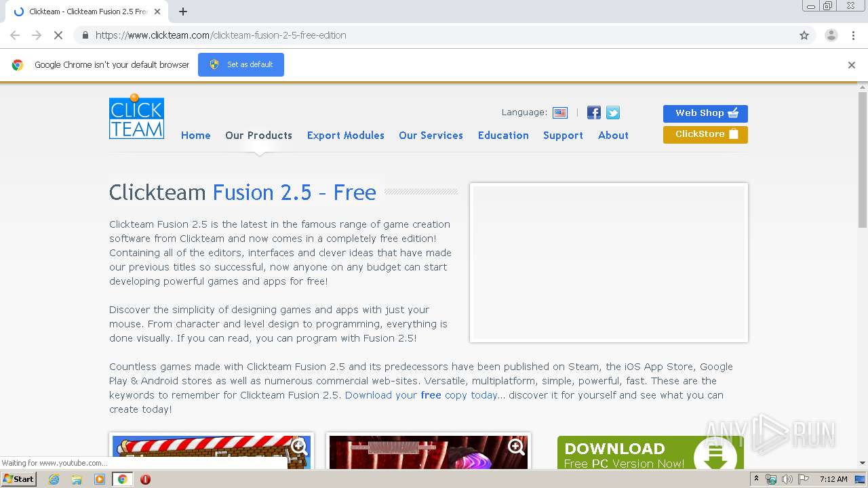Open Windows Media Player from taskbar
The width and height of the screenshot is (868, 488).
[x=100, y=479]
